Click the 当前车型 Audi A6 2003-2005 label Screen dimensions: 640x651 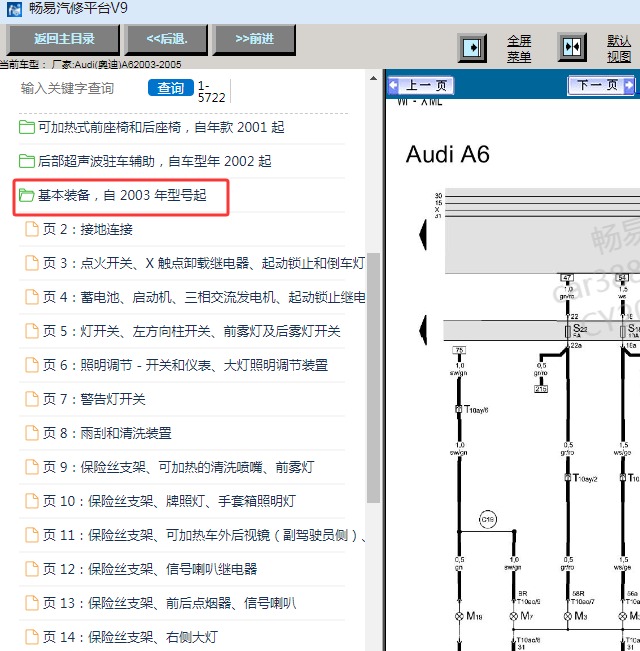(90, 64)
